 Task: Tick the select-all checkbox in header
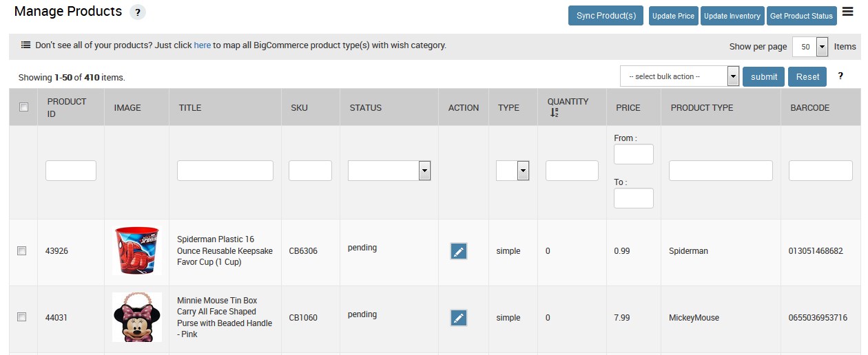[x=23, y=107]
